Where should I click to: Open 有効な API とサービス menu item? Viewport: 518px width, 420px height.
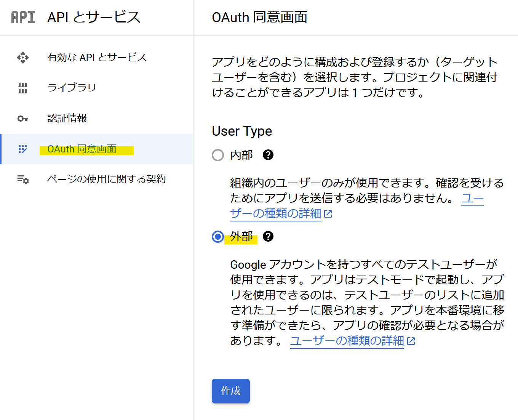(97, 58)
